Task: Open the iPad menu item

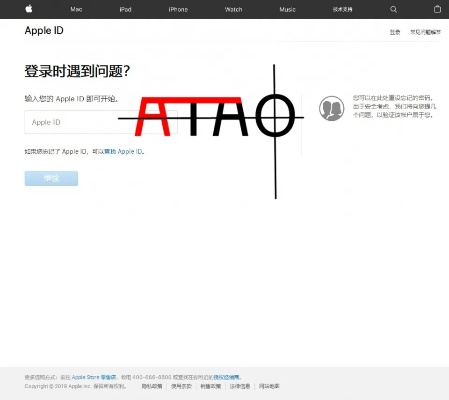Action: click(x=125, y=9)
